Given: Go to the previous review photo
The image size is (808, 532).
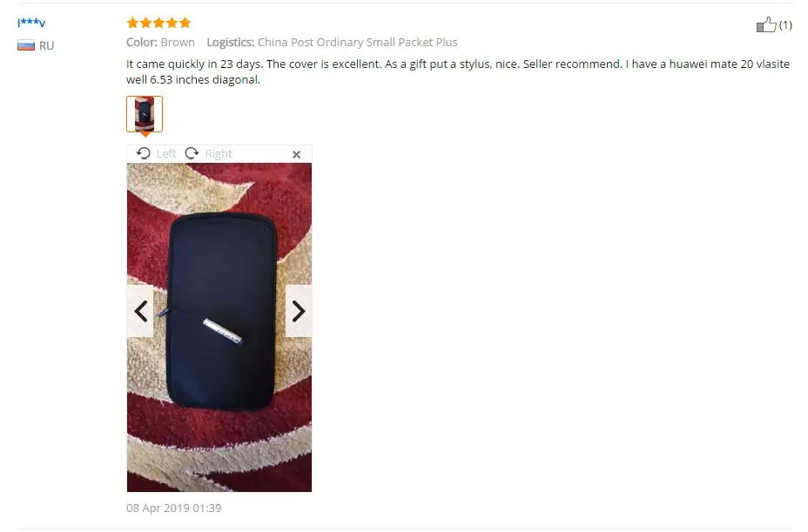Looking at the screenshot, I should [140, 311].
